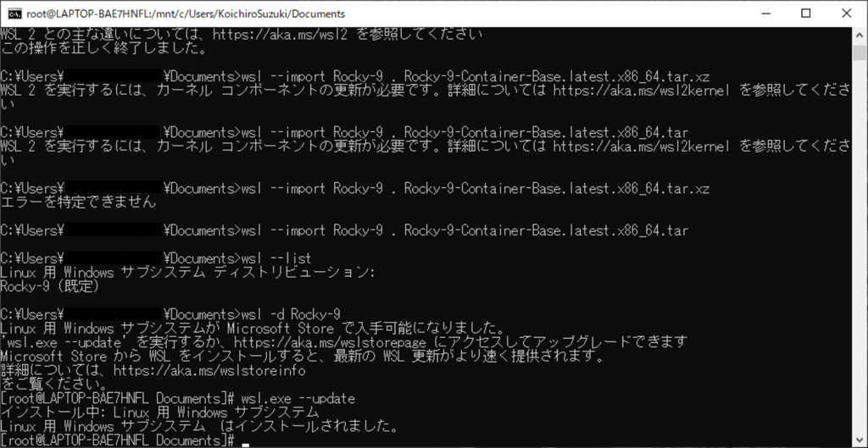Open the console system menu icon
The image size is (868, 448).
12,14
